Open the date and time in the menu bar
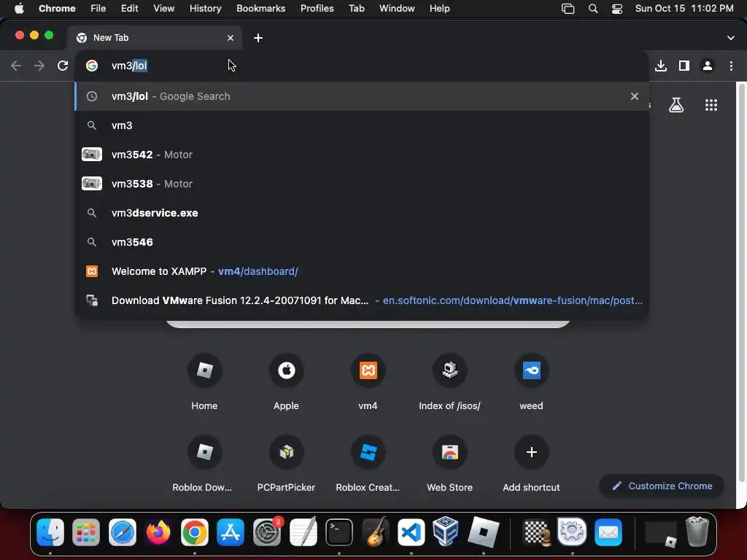This screenshot has width=747, height=560. click(x=684, y=9)
